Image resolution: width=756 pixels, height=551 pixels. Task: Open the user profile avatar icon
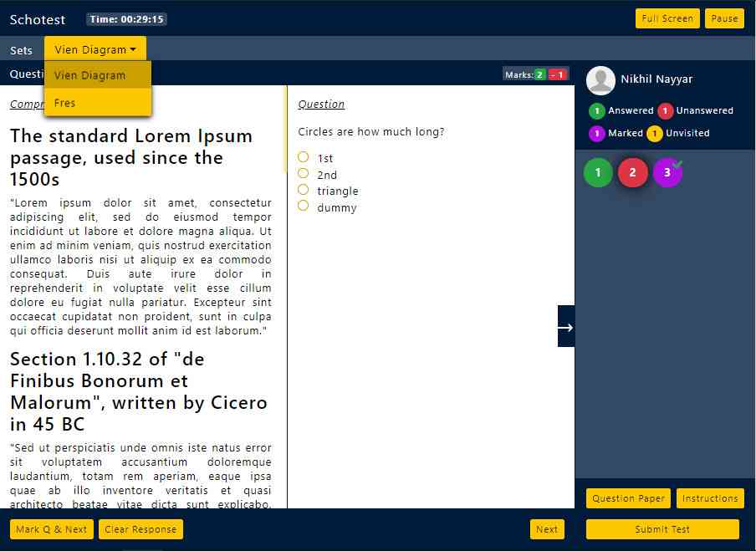click(x=600, y=80)
